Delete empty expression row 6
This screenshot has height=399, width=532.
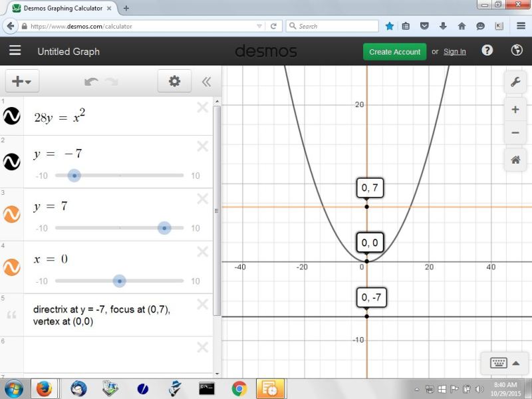(203, 347)
